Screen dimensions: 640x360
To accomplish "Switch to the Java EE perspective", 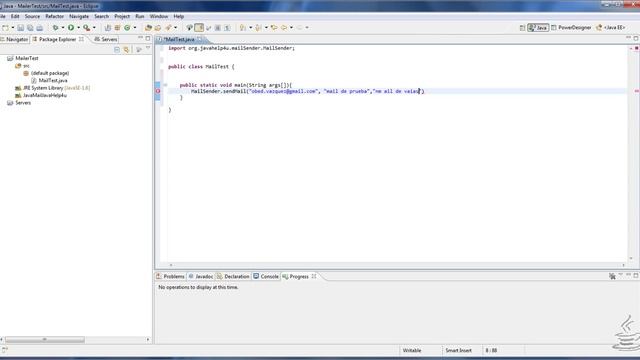I will point(611,27).
